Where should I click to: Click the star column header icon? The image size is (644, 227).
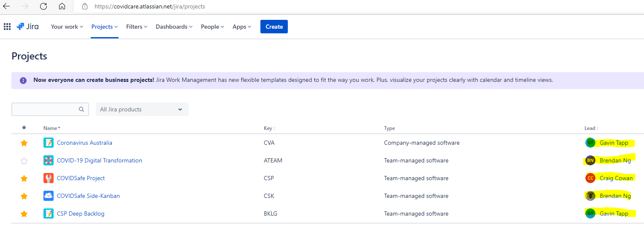pos(24,127)
